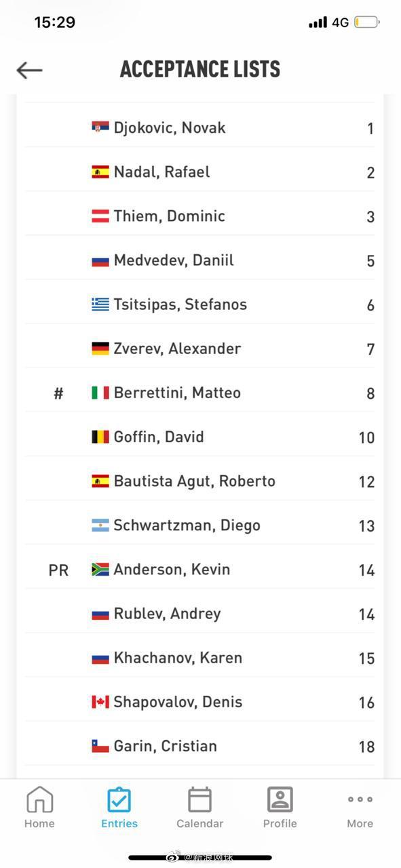Tap the PR label next to Anderson
The height and width of the screenshot is (868, 401).
tap(58, 570)
